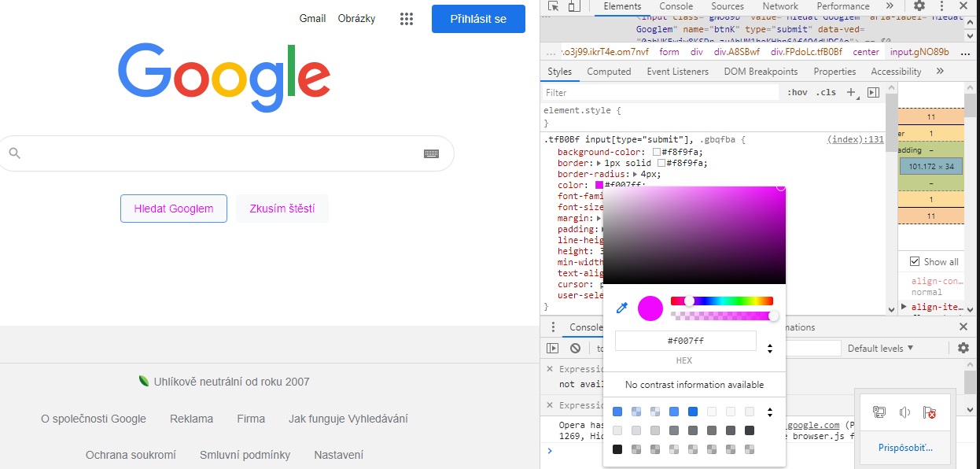The image size is (980, 469).
Task: Click the Prispôsobiť... link in tray popup
Action: pos(905,448)
